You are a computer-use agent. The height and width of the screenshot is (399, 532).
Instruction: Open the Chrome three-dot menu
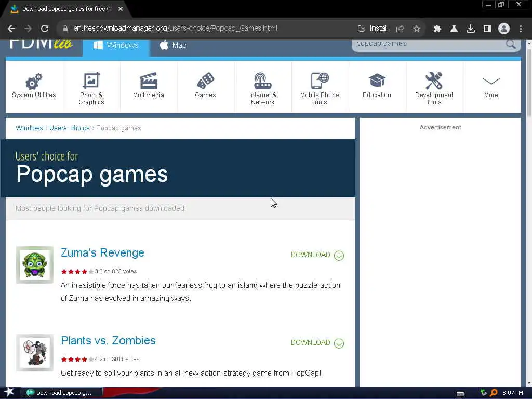point(521,29)
